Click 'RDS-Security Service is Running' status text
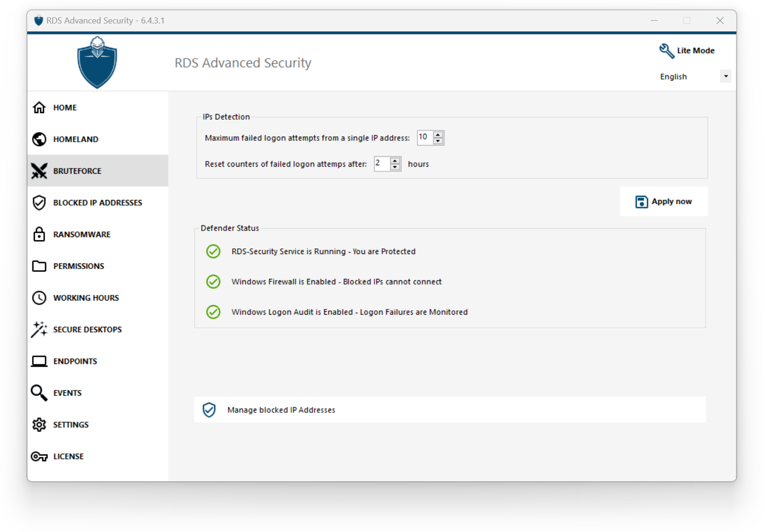The image size is (765, 532). coord(323,252)
